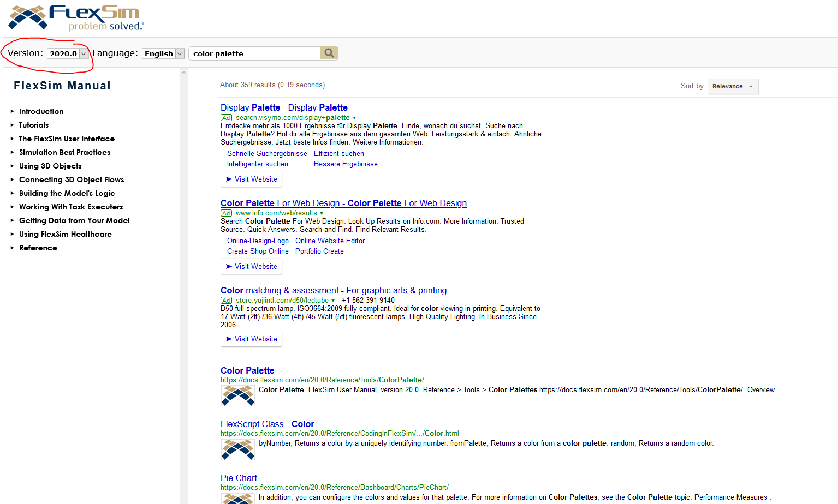Open the Pie Chart search result

pos(239,478)
